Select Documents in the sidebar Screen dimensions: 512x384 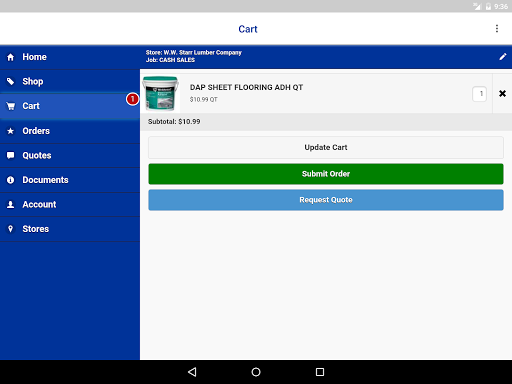70,180
